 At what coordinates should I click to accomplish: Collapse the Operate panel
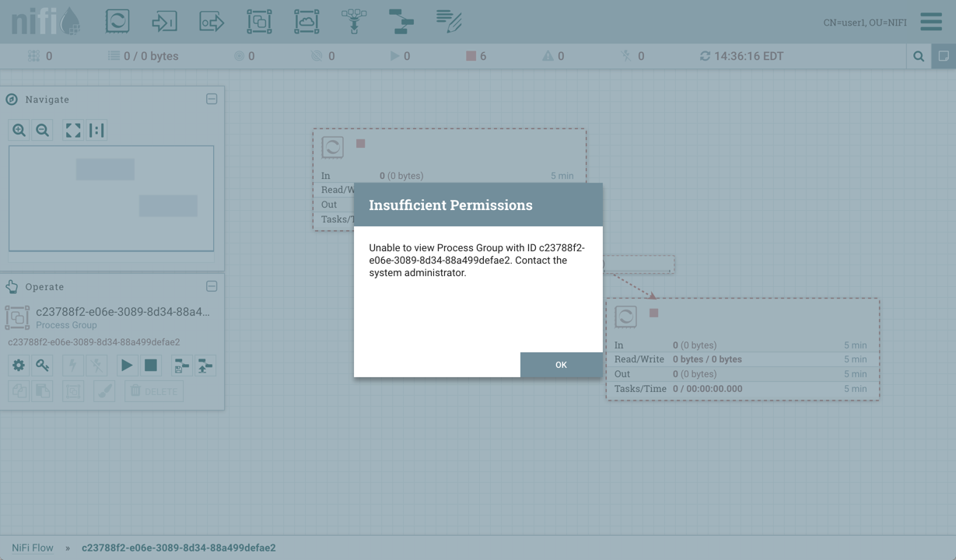(x=212, y=286)
